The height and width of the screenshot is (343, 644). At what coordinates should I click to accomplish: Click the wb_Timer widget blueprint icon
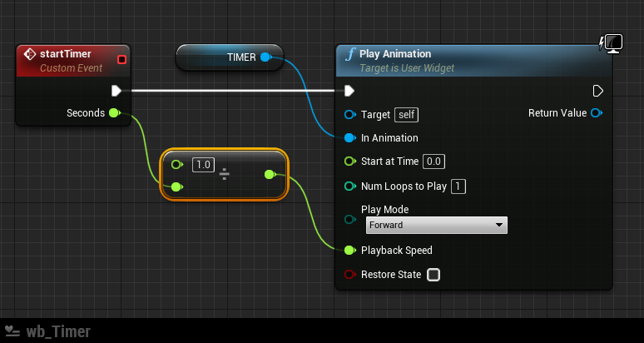click(12, 331)
